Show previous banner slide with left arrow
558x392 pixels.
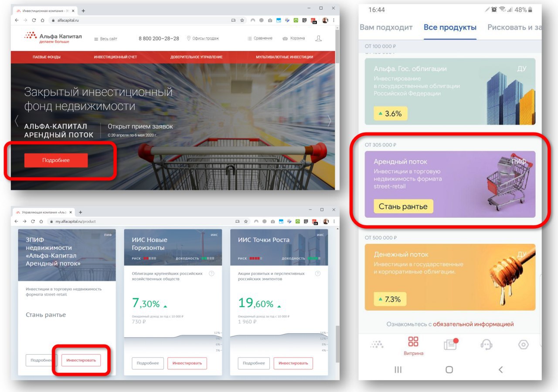pos(17,121)
